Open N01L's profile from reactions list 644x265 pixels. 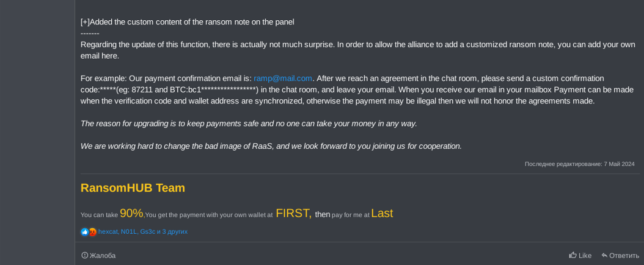(x=128, y=232)
